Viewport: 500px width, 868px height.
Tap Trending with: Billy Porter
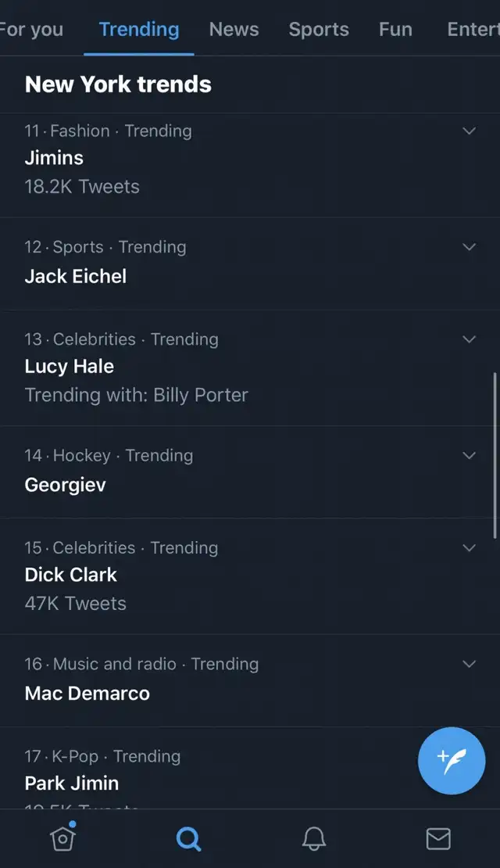136,395
